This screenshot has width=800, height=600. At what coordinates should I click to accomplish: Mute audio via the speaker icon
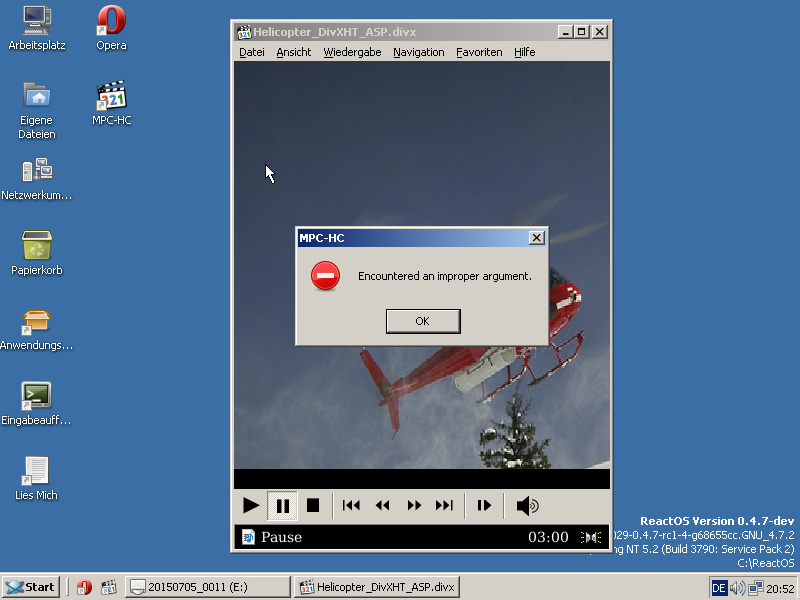click(x=527, y=506)
